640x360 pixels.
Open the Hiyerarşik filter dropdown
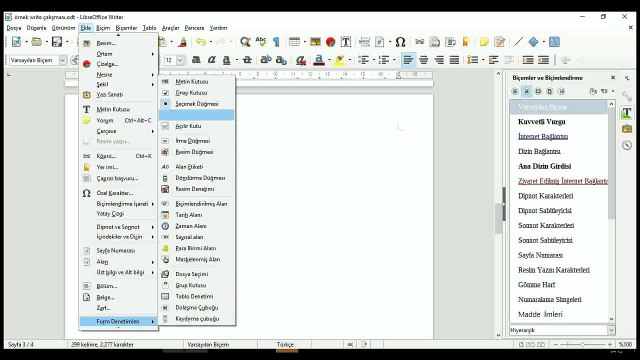point(611,330)
